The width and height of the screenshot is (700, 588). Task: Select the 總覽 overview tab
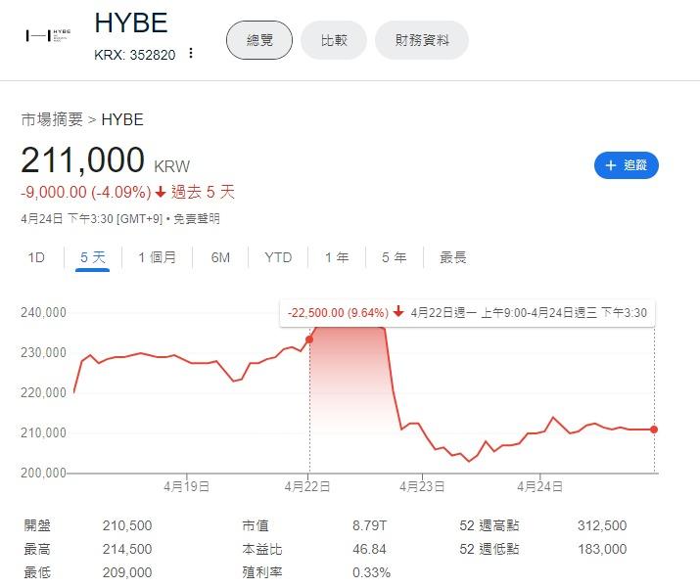pyautogui.click(x=258, y=40)
